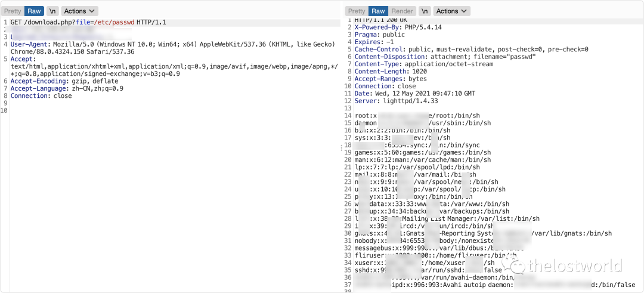The width and height of the screenshot is (644, 293).
Task: Switch response panel to Pretty view
Action: (x=357, y=11)
